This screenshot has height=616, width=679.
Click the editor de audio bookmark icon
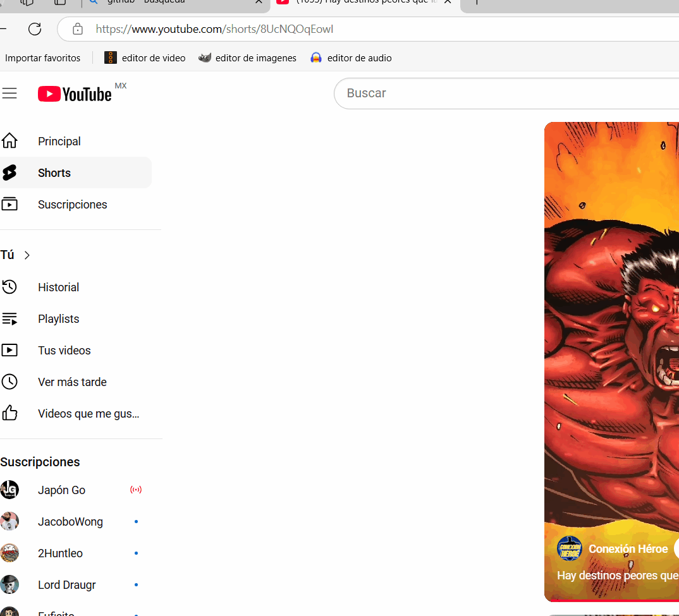[x=316, y=57]
